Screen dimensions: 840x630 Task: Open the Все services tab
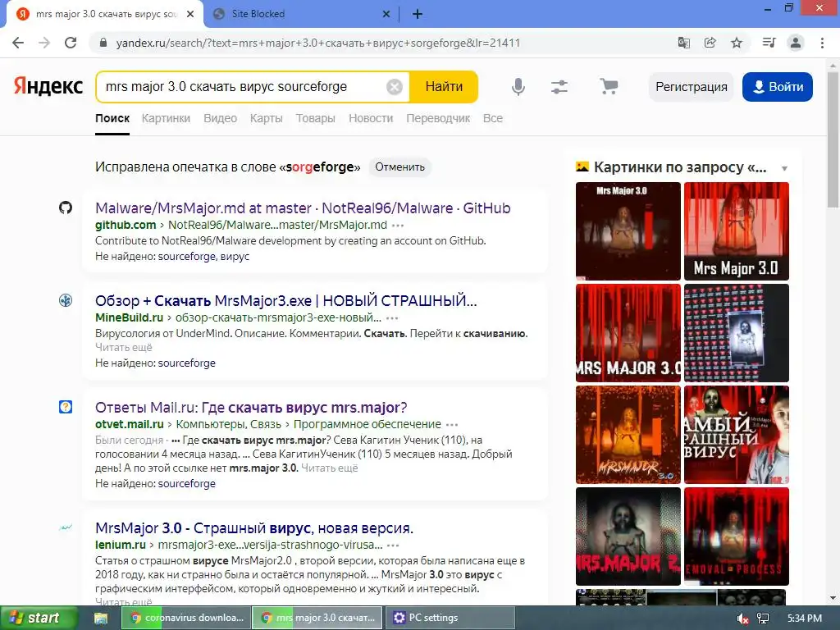click(493, 118)
